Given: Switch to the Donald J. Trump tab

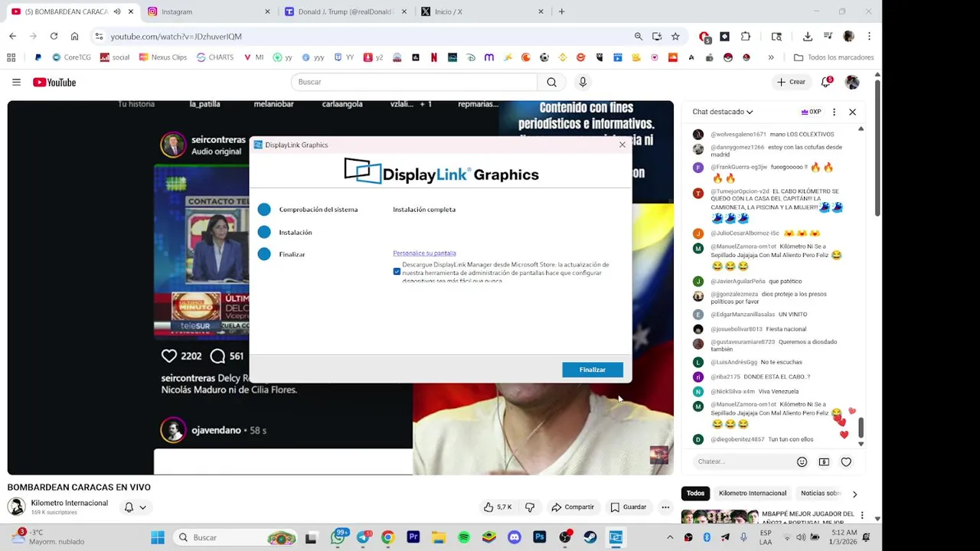Looking at the screenshot, I should pos(345,11).
